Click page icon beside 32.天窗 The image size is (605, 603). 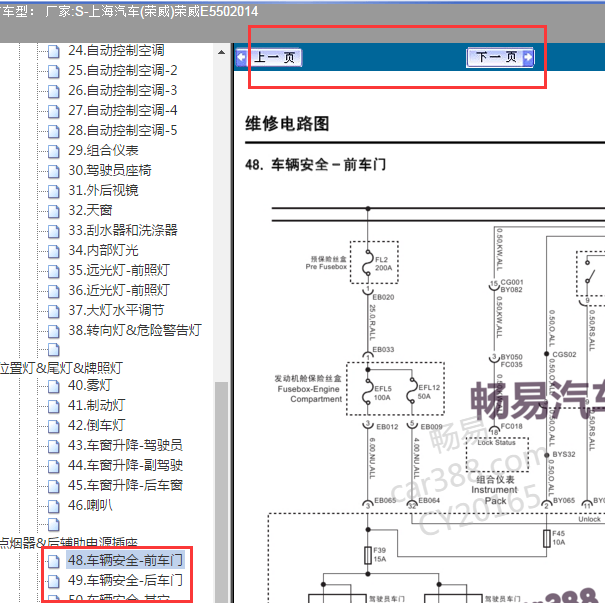[x=54, y=212]
